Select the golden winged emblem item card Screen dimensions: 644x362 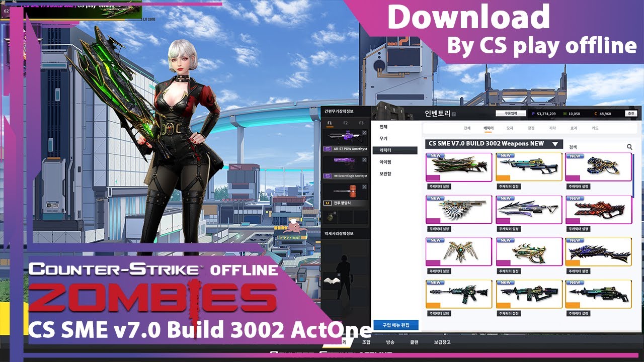click(459, 252)
